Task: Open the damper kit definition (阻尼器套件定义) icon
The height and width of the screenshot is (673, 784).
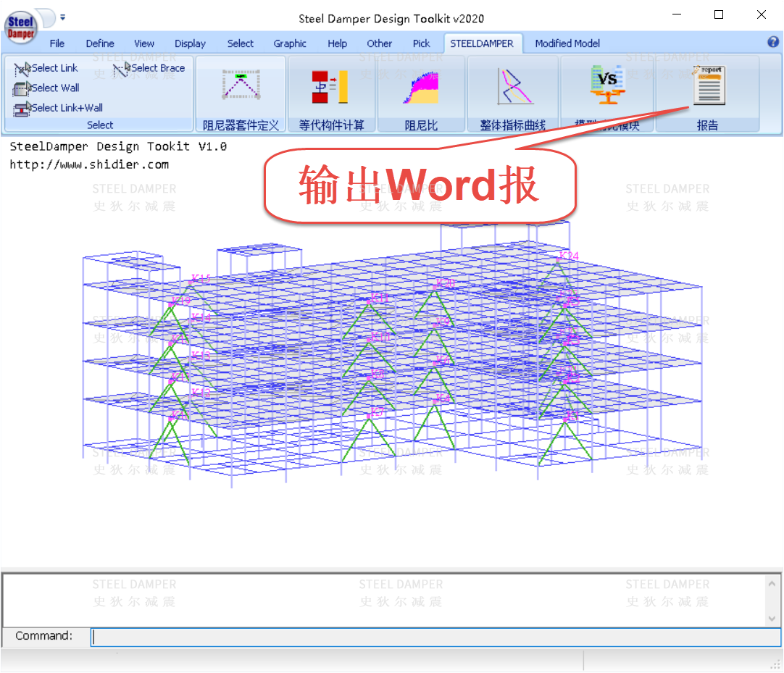Action: [x=241, y=85]
